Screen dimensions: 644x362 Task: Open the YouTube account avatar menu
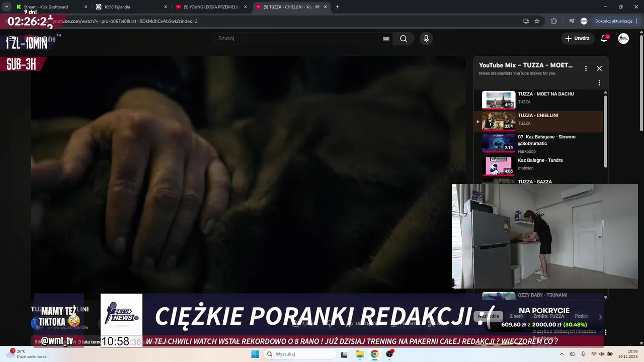(x=623, y=39)
